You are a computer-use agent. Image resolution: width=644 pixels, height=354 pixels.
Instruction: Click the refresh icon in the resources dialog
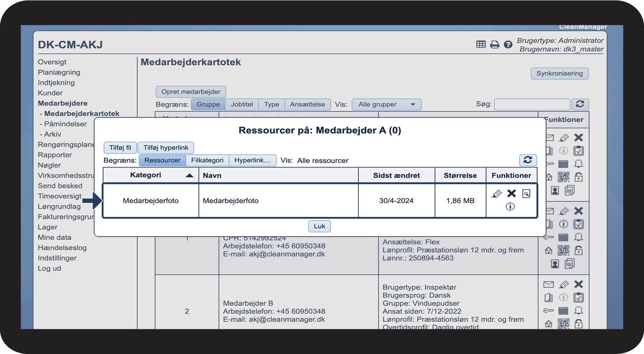[x=527, y=160]
